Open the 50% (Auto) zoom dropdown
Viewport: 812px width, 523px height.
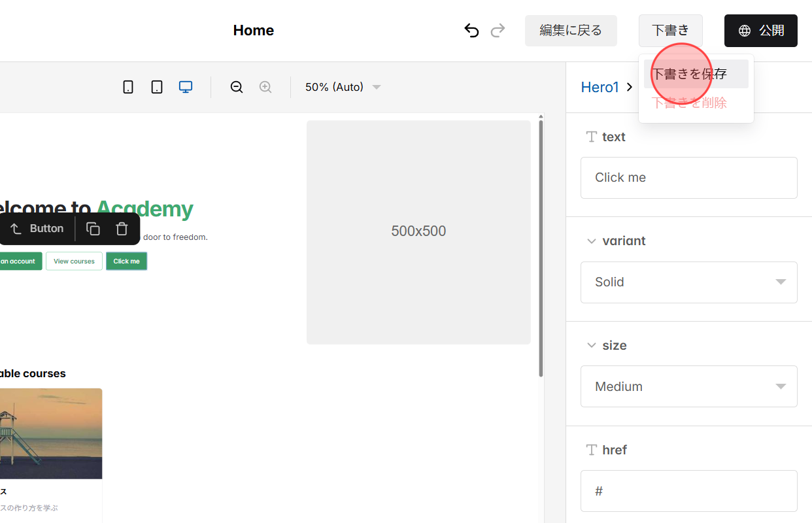click(342, 86)
